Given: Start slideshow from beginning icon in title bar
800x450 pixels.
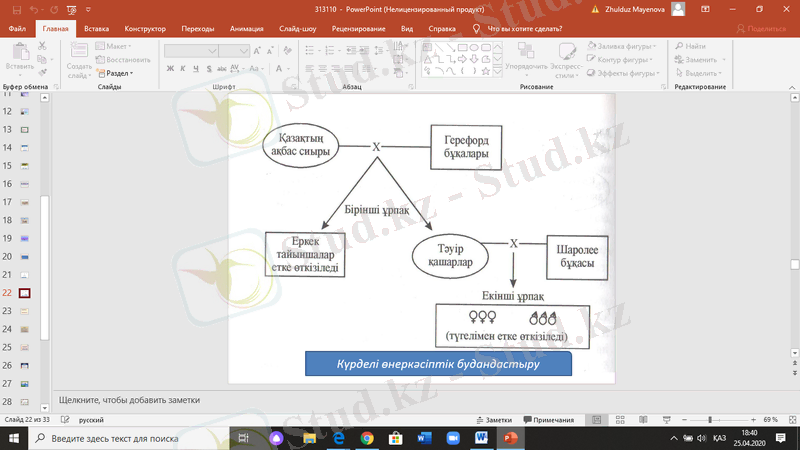Looking at the screenshot, I should coord(71,10).
